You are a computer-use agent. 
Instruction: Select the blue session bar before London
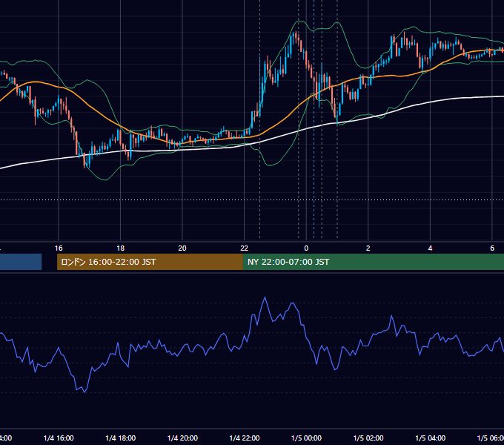pyautogui.click(x=21, y=262)
